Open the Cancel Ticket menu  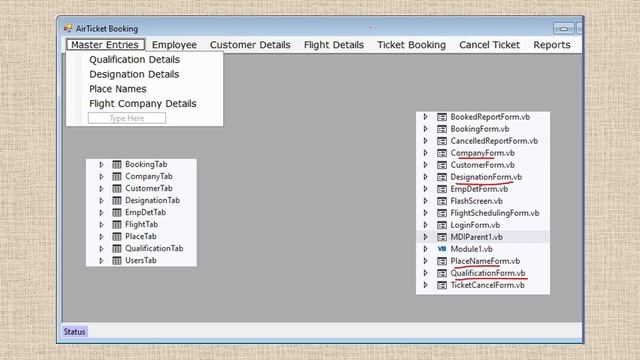tap(489, 45)
